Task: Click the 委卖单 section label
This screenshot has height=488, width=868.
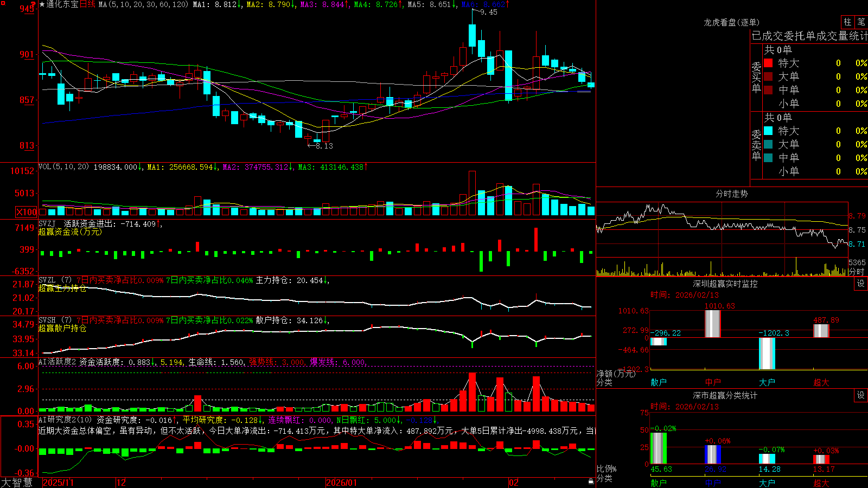Action: point(756,144)
